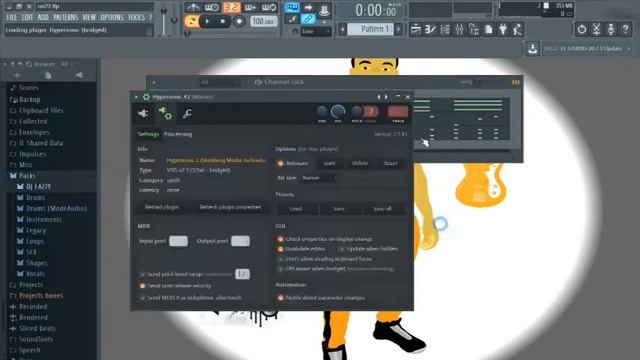Expand the Instruments pack
The width and height of the screenshot is (640, 360).
44,220
